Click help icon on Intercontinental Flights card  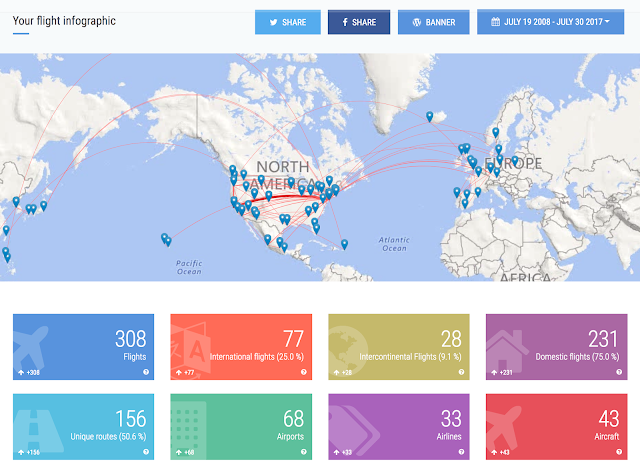tap(461, 372)
